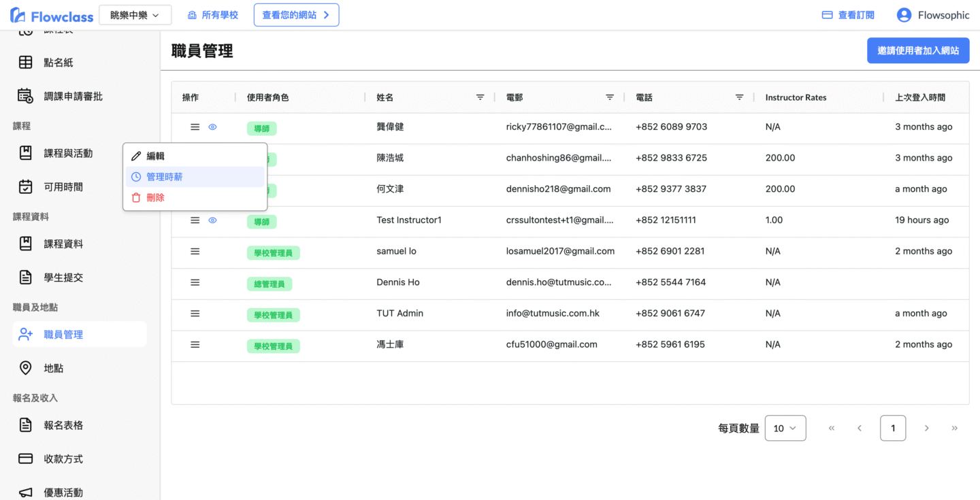Click the 邀請使用者加入網站 button
Screen dimensions: 980x500
[x=917, y=50]
